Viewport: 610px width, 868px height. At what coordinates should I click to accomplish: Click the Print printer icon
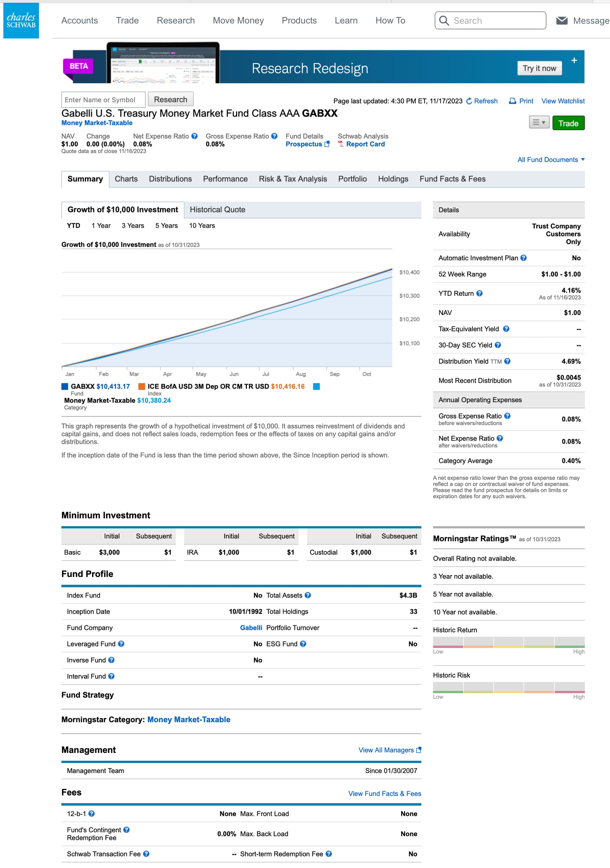[512, 101]
